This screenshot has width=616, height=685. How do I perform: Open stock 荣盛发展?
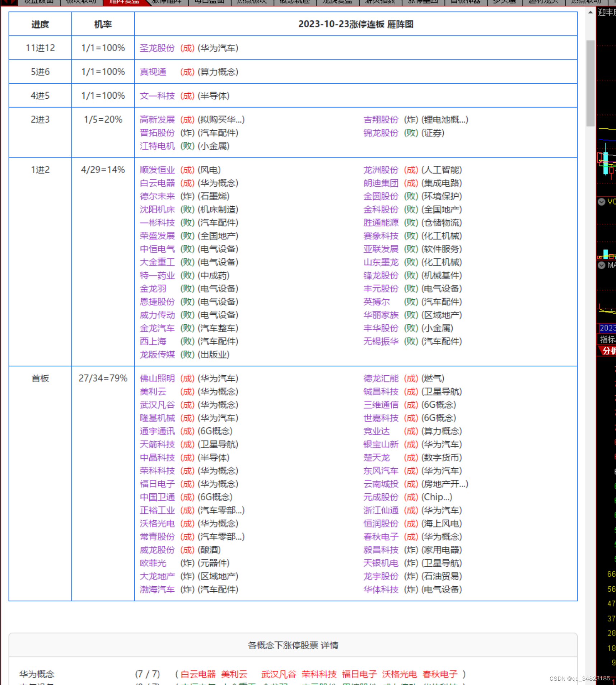[x=157, y=236]
